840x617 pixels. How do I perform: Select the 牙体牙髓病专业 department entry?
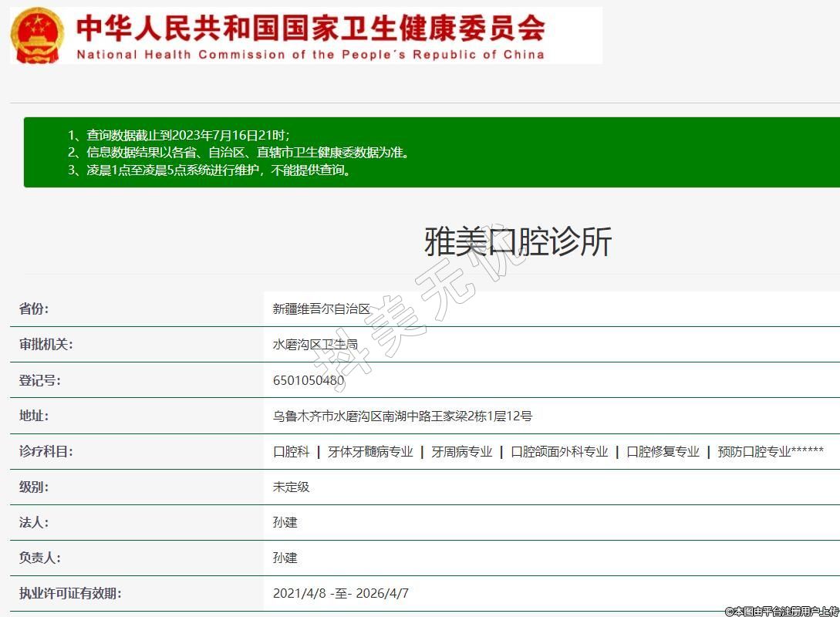(370, 452)
